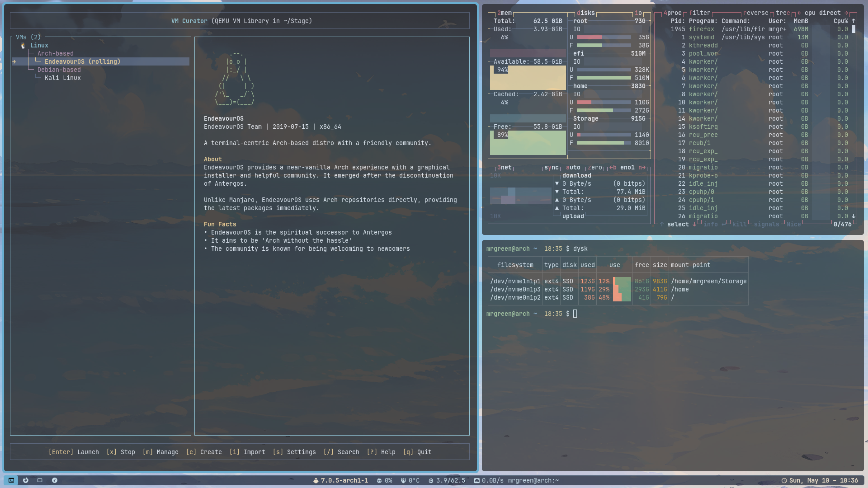Screen dimensions: 868x488
Task: Collapse the Arch-based group
Action: [56, 53]
